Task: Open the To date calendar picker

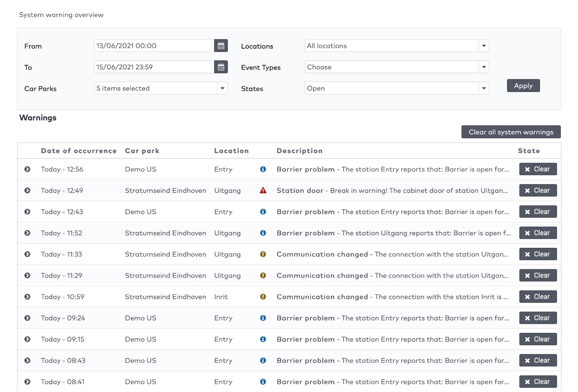Action: click(221, 67)
